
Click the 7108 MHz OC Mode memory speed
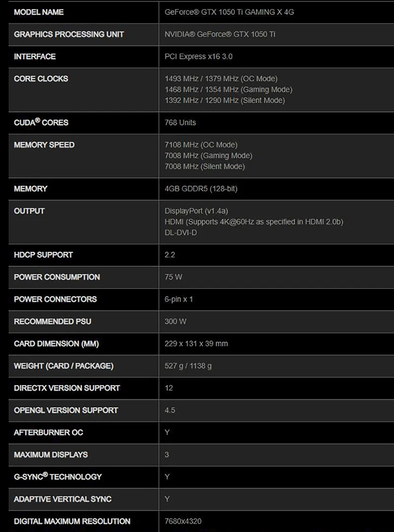[201, 144]
